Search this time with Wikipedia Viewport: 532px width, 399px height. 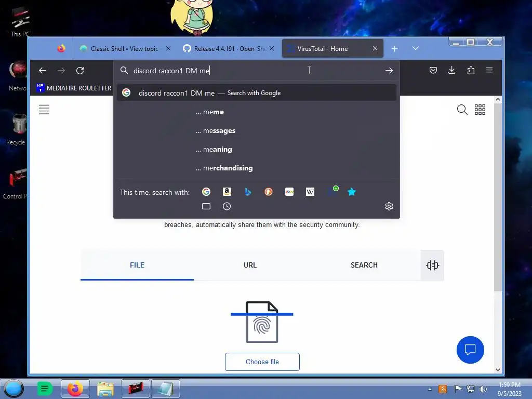[310, 192]
